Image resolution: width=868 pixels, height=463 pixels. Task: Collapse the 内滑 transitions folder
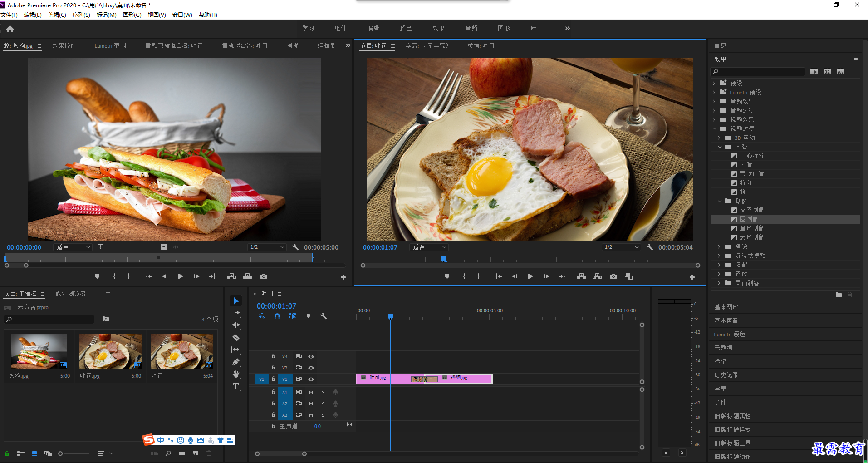pyautogui.click(x=720, y=147)
